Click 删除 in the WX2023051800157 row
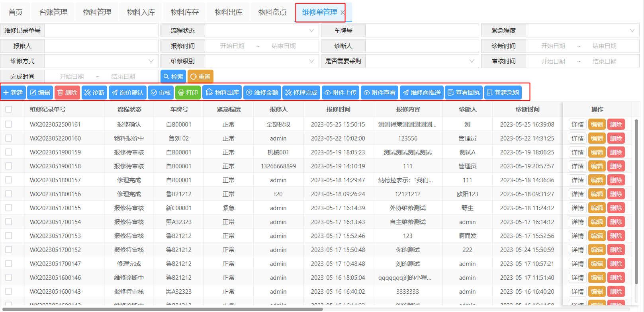Viewport: 644px width, 312px height. pos(616,180)
